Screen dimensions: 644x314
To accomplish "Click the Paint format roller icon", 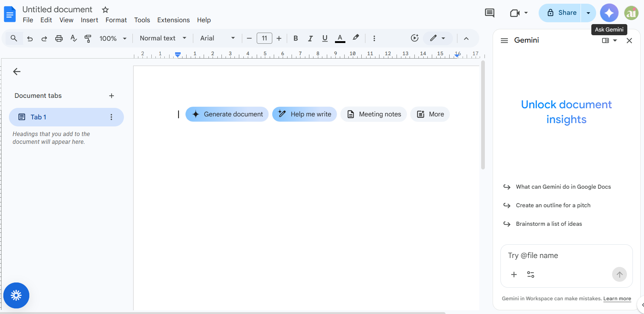I will 88,38.
